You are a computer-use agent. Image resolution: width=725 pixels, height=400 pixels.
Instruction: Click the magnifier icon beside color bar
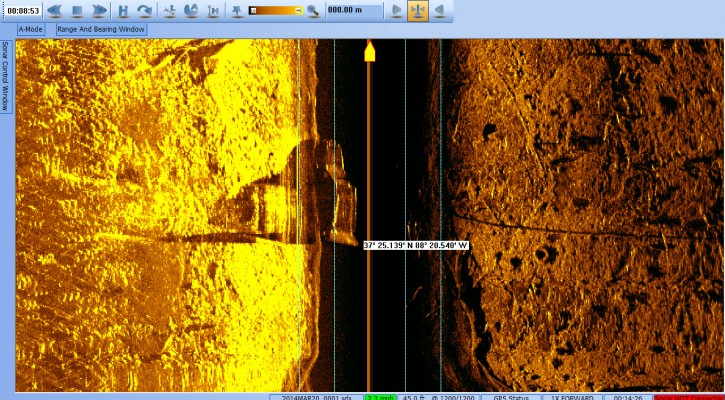(313, 11)
